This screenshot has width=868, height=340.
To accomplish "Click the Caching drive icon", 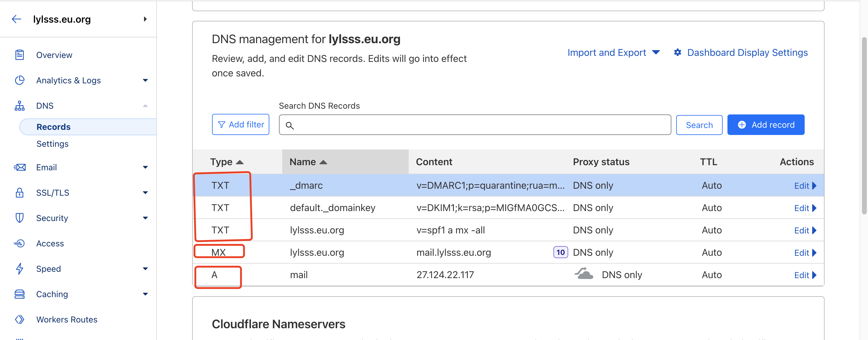I will coord(20,294).
